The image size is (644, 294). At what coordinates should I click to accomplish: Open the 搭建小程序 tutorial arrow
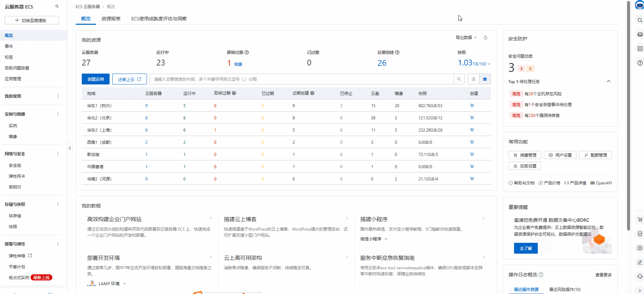pyautogui.click(x=484, y=218)
